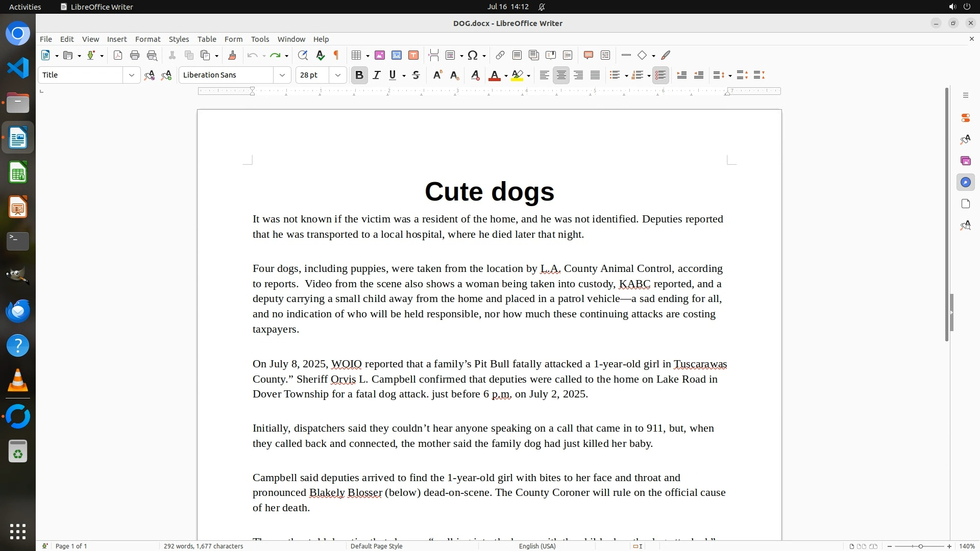Toggle formatting marks pilcrow button
This screenshot has height=551, width=980.
click(336, 55)
